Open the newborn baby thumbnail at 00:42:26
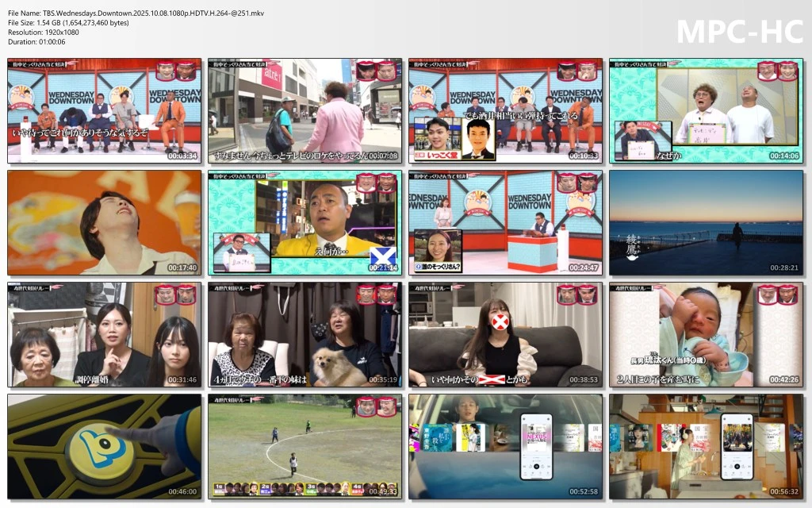The width and height of the screenshot is (812, 508). coord(706,335)
